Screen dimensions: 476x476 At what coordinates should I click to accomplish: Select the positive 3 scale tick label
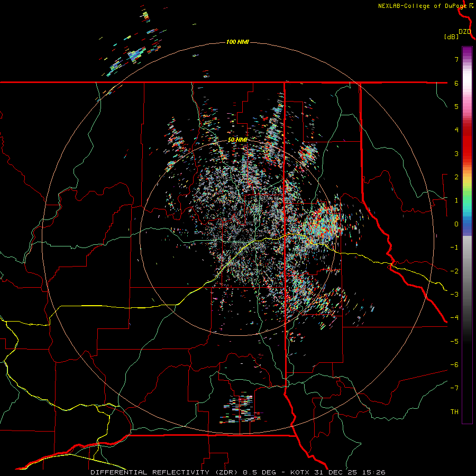coord(456,153)
